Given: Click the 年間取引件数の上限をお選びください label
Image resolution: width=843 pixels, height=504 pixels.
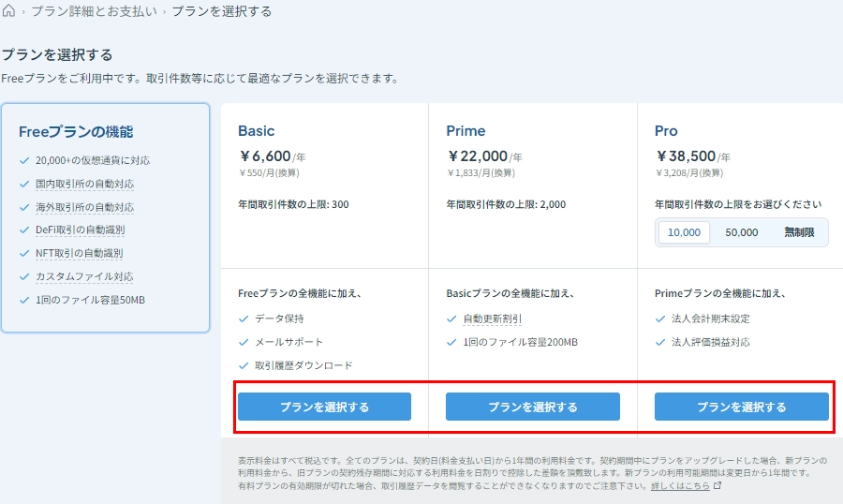Looking at the screenshot, I should click(738, 204).
